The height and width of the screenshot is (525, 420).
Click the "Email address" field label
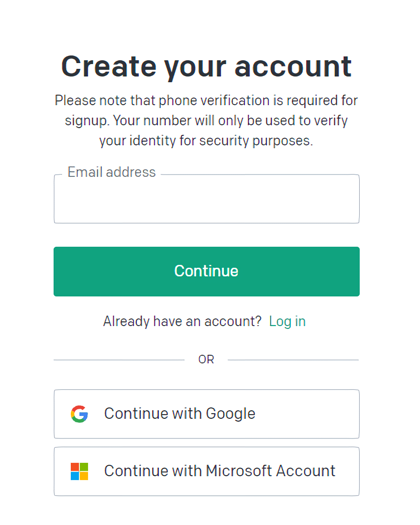[111, 172]
